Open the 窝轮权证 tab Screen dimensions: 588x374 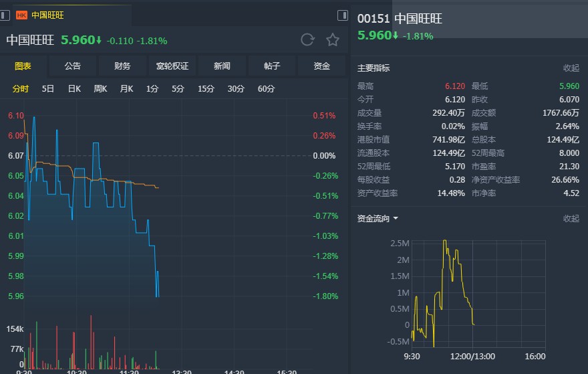(x=172, y=66)
